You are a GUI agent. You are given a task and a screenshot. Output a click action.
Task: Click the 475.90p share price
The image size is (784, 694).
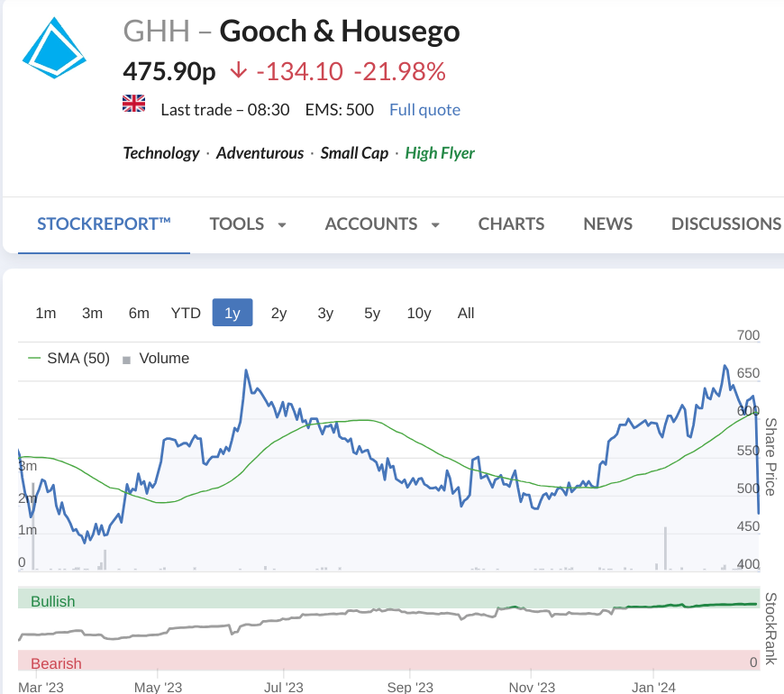(x=169, y=71)
